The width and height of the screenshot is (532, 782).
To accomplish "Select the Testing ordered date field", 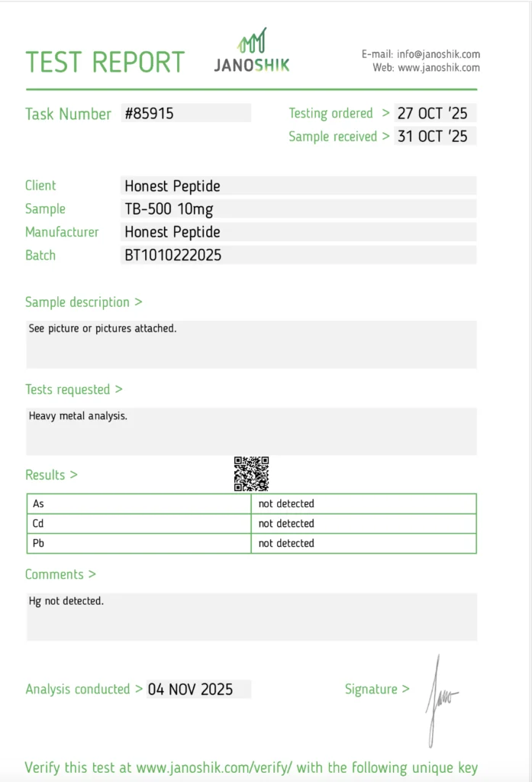I will (x=434, y=114).
